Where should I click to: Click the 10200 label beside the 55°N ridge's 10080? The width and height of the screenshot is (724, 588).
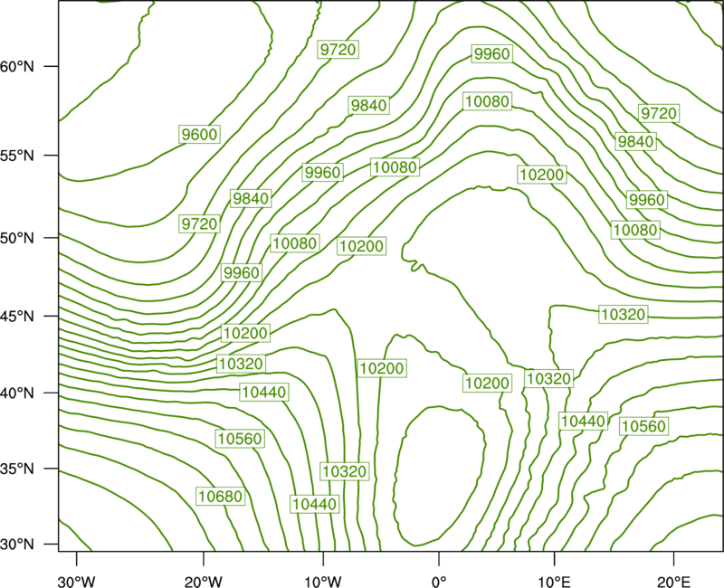click(x=542, y=175)
